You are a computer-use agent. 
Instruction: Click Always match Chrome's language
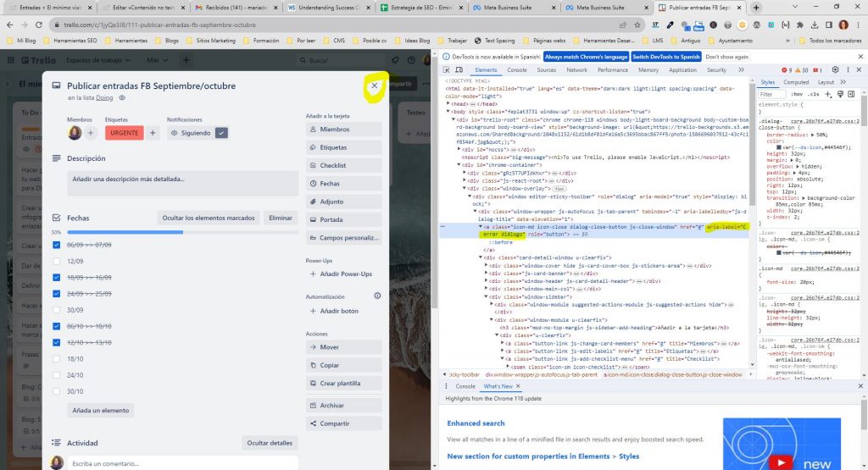[x=587, y=57]
